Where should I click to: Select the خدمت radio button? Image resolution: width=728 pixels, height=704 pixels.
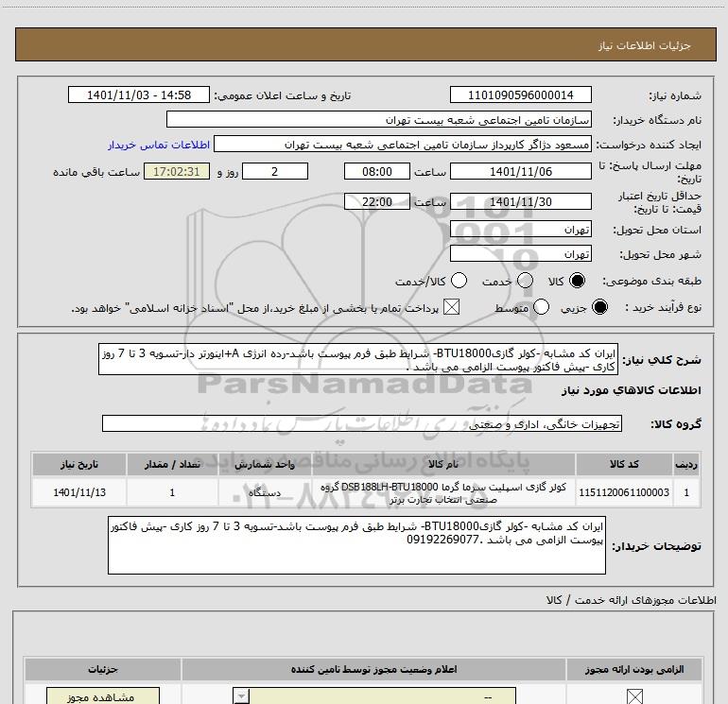[525, 281]
